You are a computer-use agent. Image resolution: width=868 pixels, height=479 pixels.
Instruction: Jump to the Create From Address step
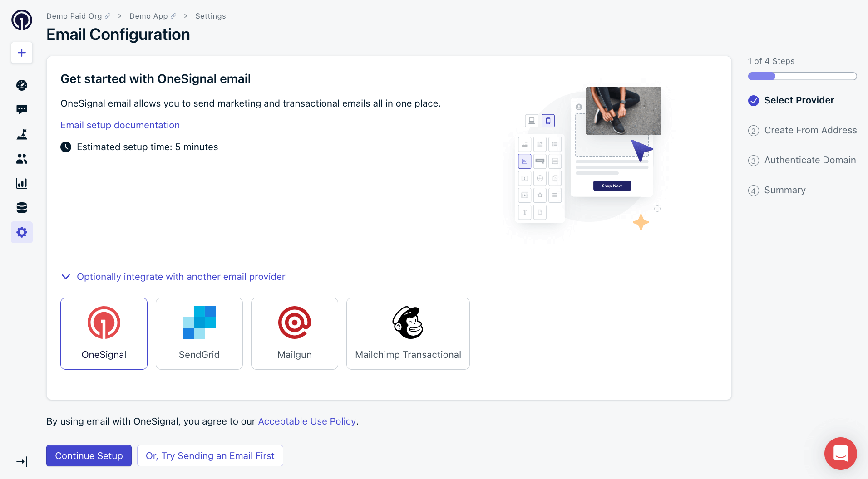tap(811, 130)
